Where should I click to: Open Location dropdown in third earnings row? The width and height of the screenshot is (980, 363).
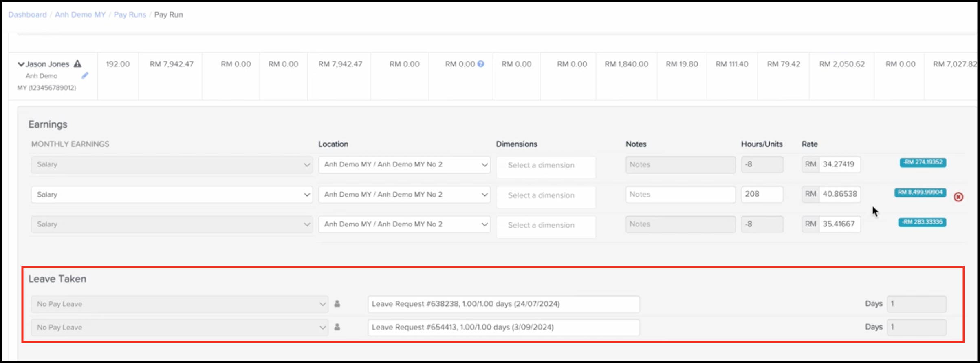pyautogui.click(x=404, y=224)
